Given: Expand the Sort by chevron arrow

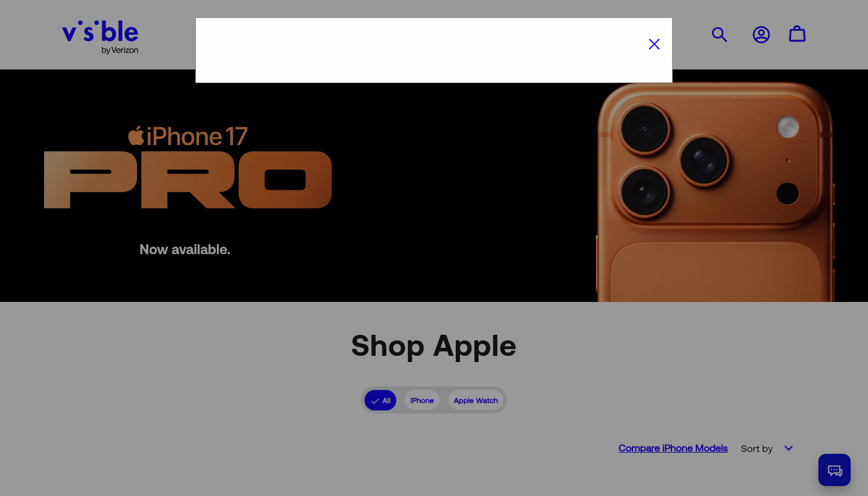Looking at the screenshot, I should coord(789,448).
